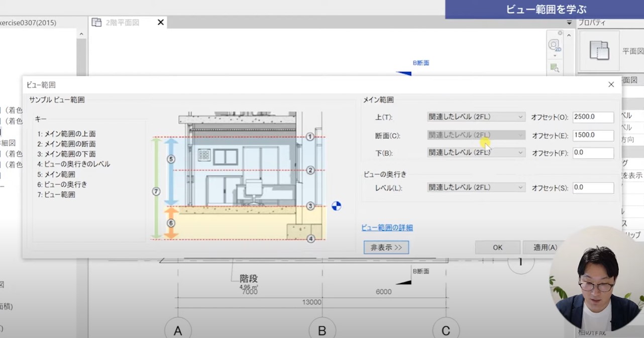Click the zoom region icon in navigation bar
Viewport: 644px width, 338px height.
coord(555,68)
